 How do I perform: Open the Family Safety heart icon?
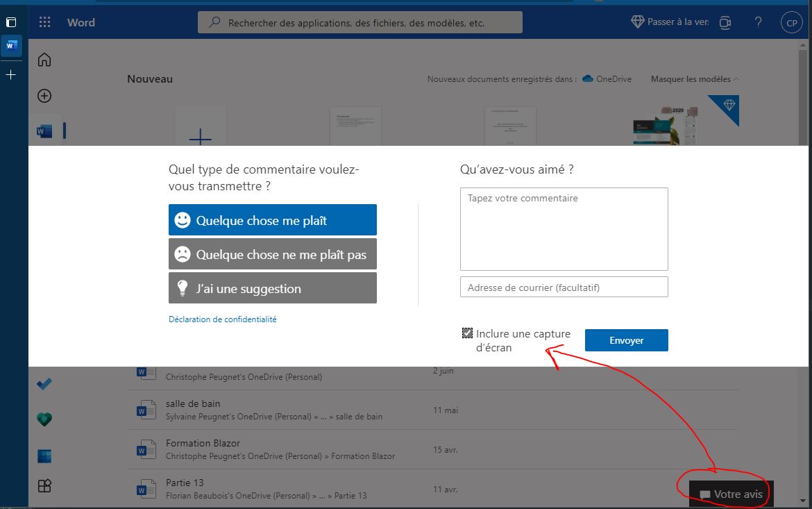pos(44,419)
